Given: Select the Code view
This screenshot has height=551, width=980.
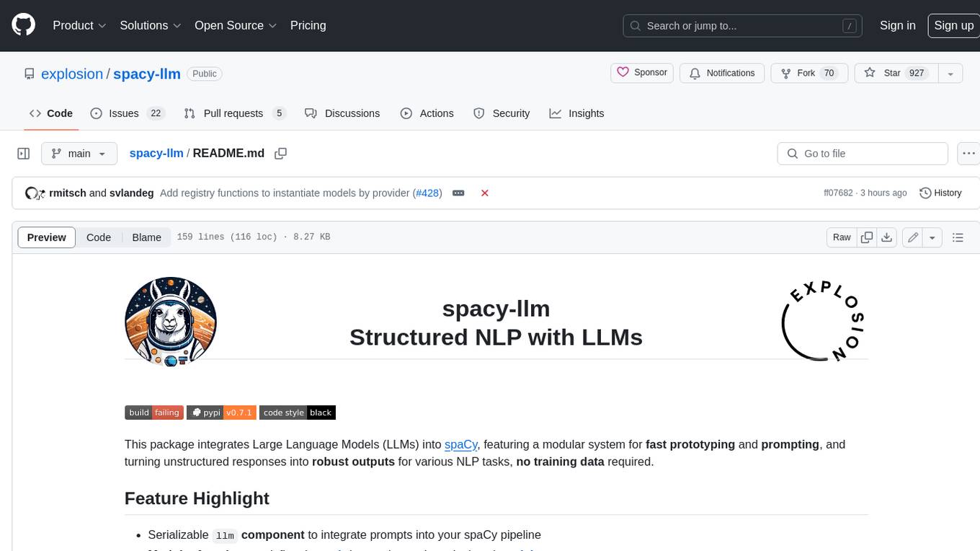Looking at the screenshot, I should tap(99, 237).
